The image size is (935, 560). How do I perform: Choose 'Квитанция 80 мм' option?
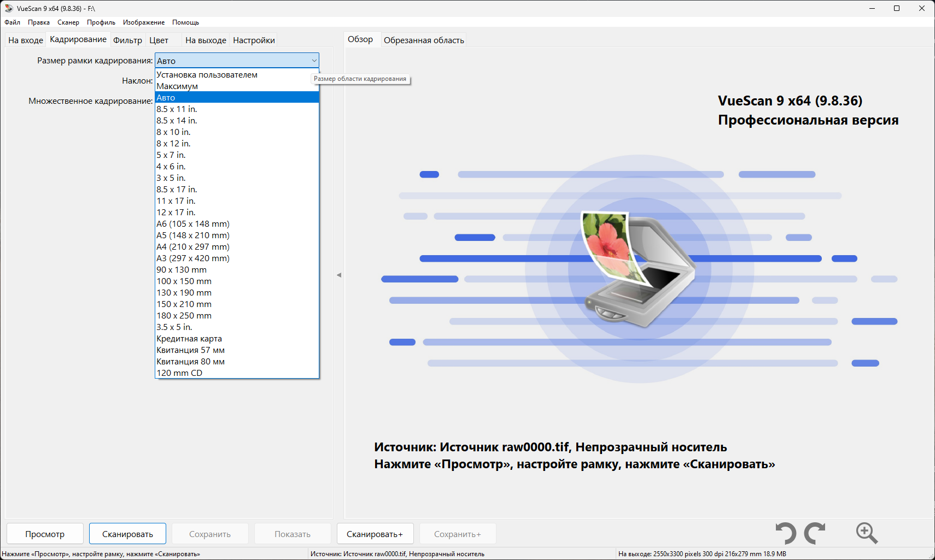pos(237,361)
